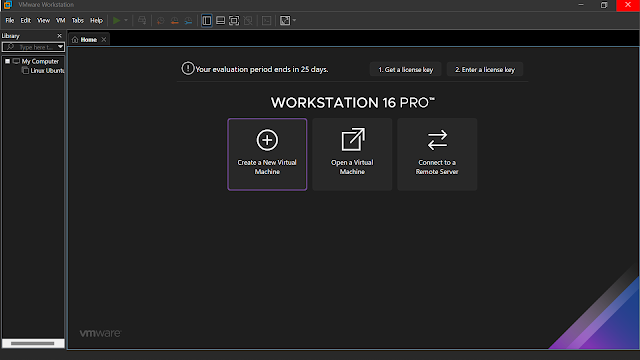
Task: Click Connect to a Remote Server tile
Action: (x=437, y=154)
